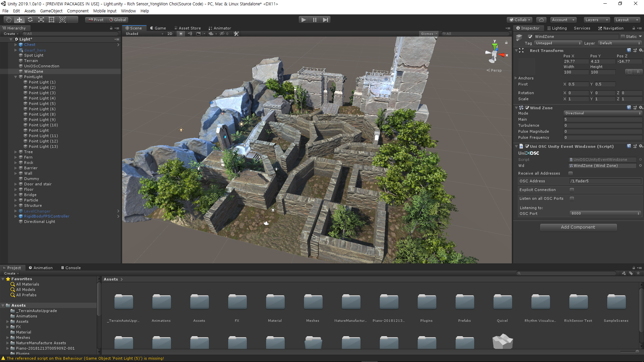Screen dimensions: 644x362
Task: Click the Step frame button
Action: (325, 20)
